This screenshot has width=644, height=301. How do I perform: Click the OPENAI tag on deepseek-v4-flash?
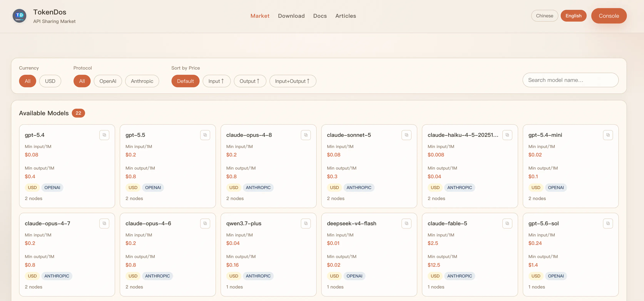(x=354, y=276)
